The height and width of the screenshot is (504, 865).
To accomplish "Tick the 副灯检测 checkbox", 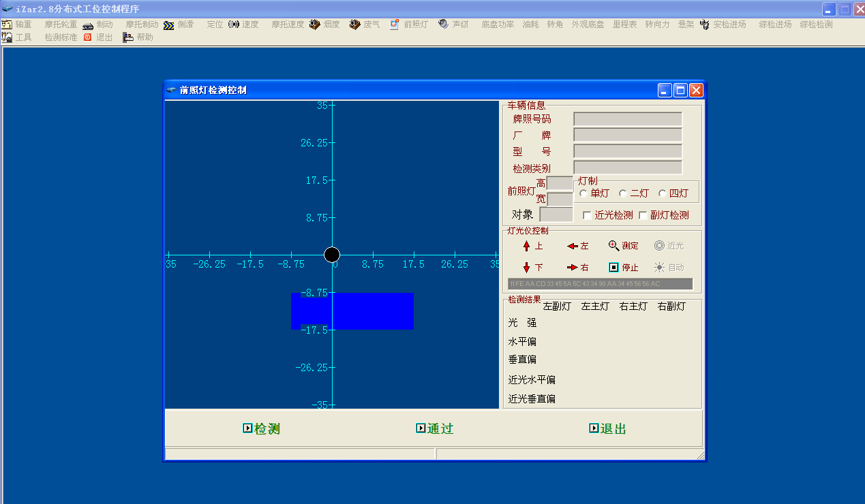I will pyautogui.click(x=643, y=215).
